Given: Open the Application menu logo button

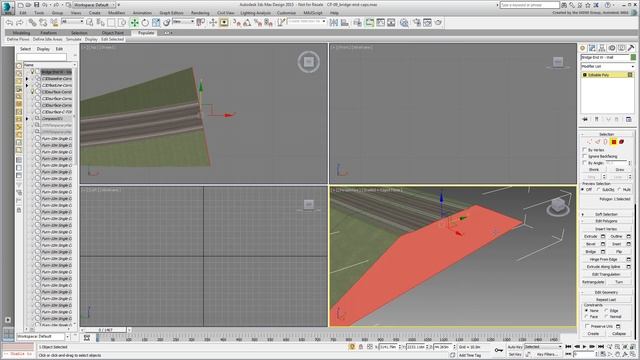Looking at the screenshot, I should point(8,8).
